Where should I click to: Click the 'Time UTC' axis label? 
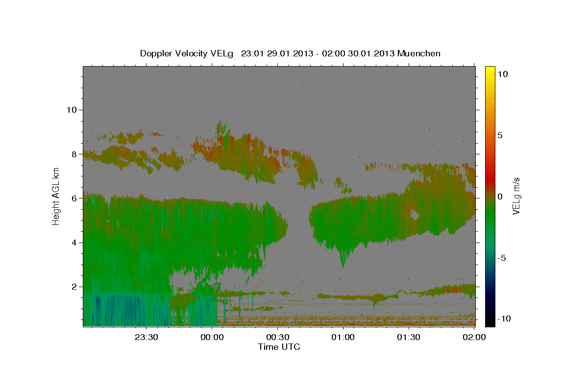point(279,347)
